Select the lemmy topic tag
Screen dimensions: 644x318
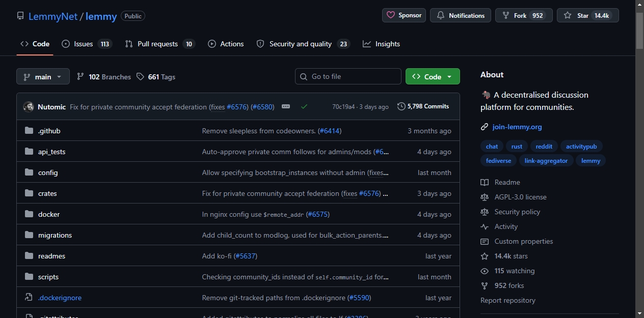(591, 160)
